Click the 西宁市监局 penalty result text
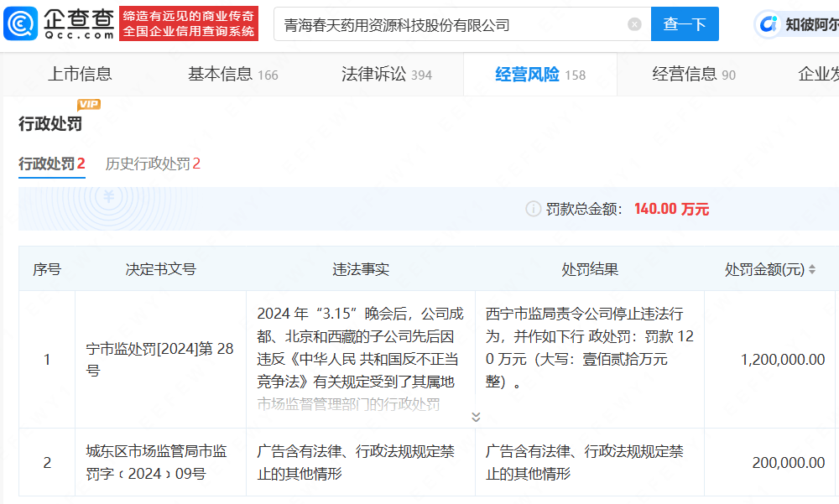Viewport: 839px width, 504px height. [x=589, y=348]
